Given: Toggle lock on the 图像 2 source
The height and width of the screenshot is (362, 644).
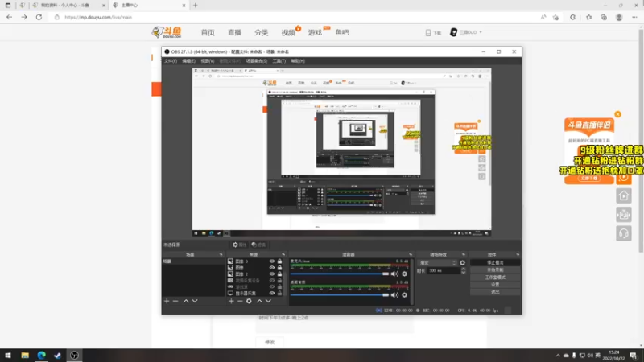Looking at the screenshot, I should 279,274.
